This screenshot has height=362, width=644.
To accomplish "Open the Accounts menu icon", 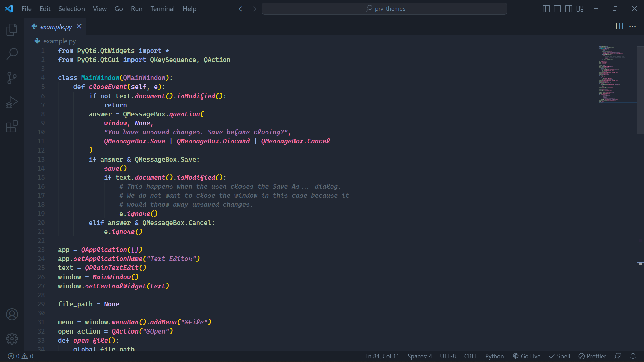I will tap(12, 314).
